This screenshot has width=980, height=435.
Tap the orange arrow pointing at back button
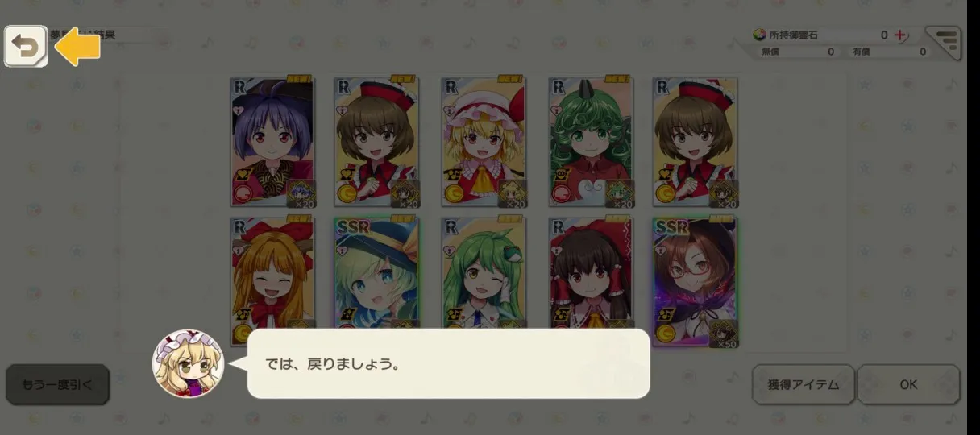(x=77, y=47)
